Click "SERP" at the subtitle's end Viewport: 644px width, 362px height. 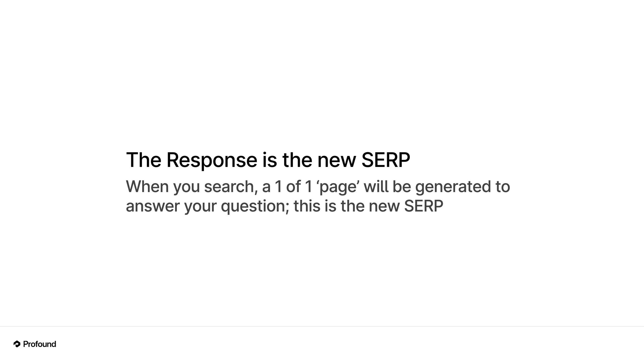(x=423, y=206)
